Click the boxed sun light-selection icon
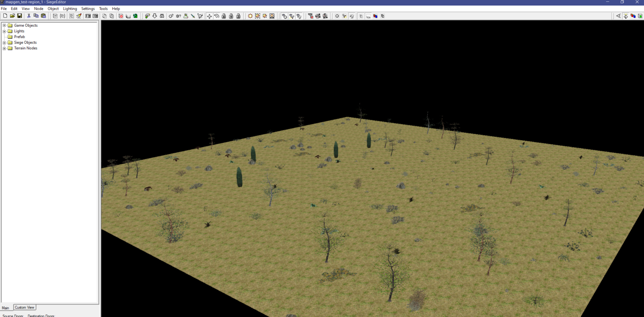 pos(257,16)
